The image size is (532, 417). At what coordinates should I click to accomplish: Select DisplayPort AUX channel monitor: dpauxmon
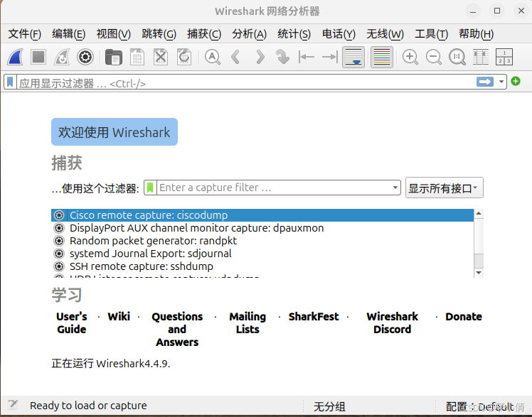tap(262, 228)
